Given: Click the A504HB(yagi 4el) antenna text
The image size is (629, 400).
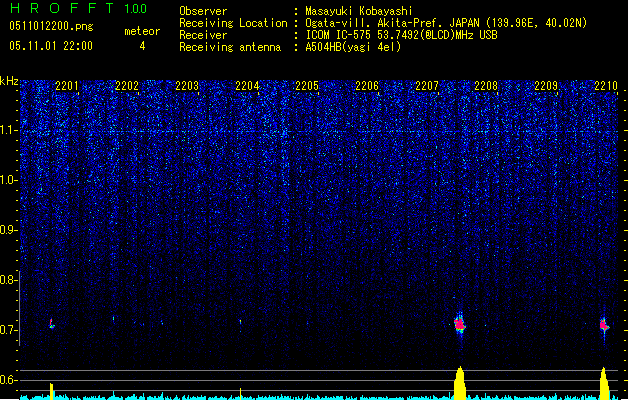Looking at the screenshot, I should click(353, 47).
